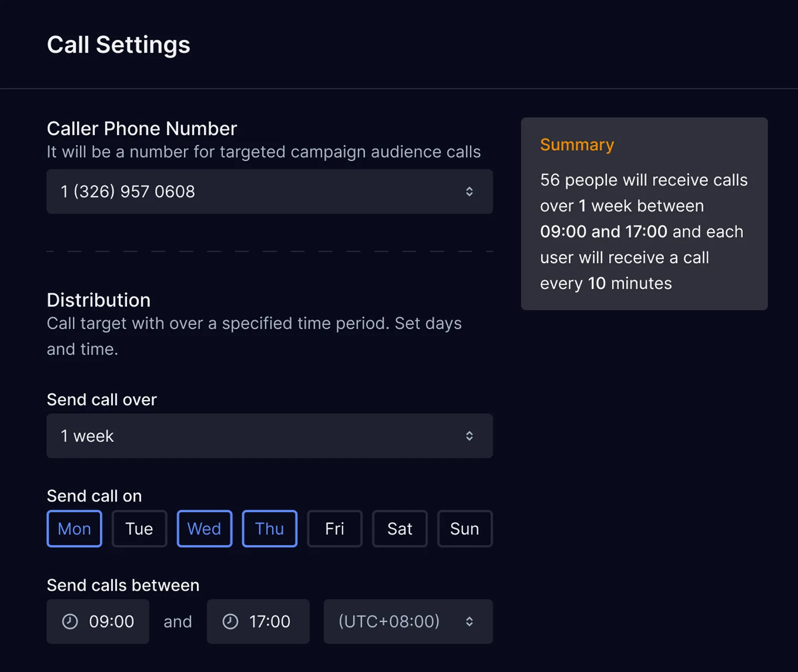798x672 pixels.
Task: Open the UTC+08:00 timezone dropdown
Action: 407,622
